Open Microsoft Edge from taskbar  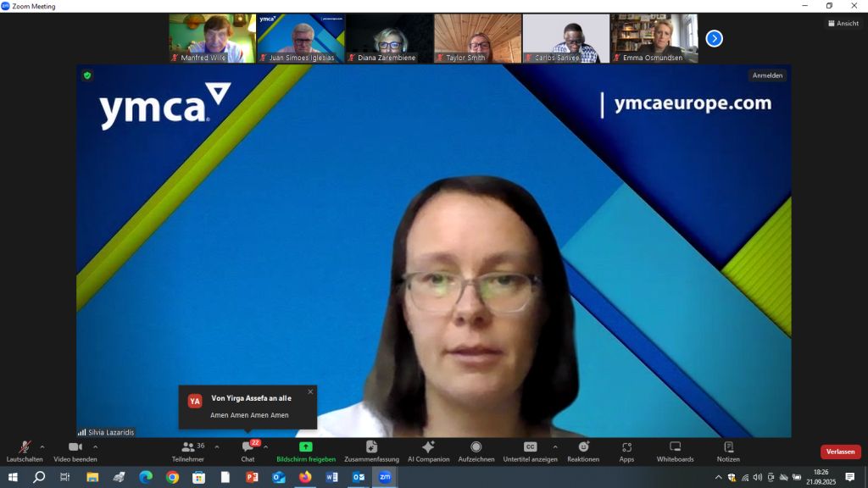pyautogui.click(x=146, y=477)
